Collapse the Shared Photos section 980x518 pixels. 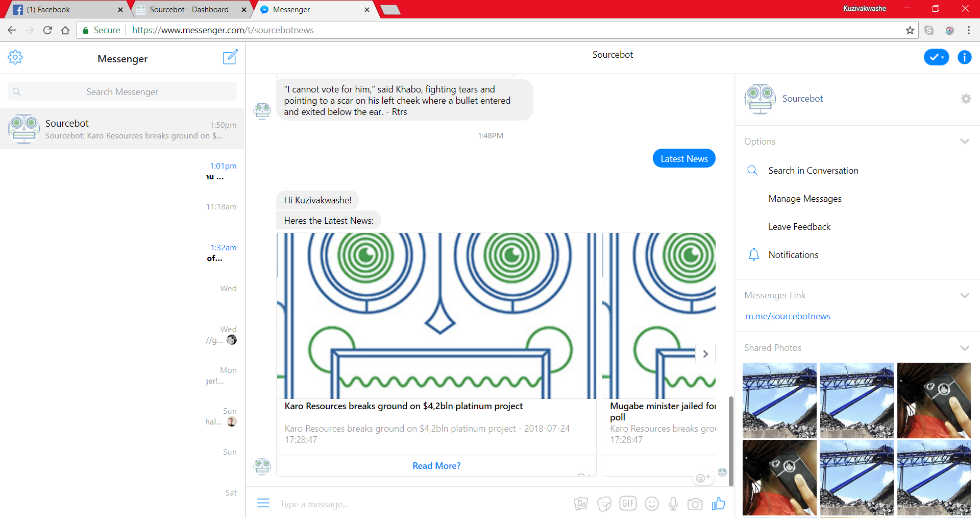pos(964,348)
